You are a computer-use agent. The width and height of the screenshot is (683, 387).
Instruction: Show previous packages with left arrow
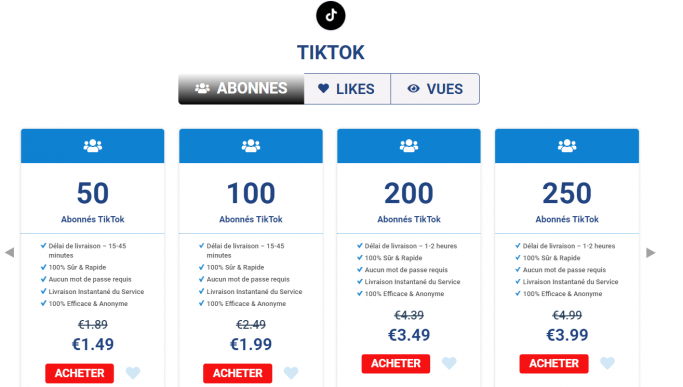click(10, 253)
